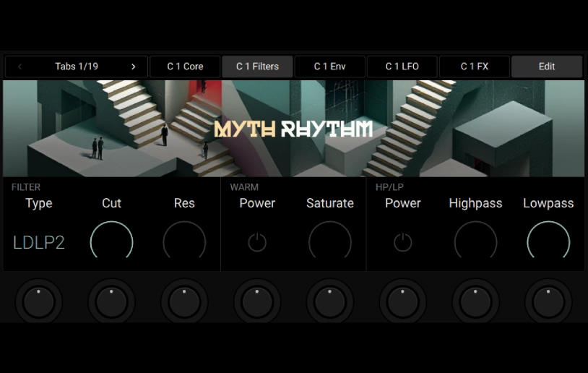This screenshot has width=588, height=373.
Task: Click the filter Cut knob
Action: point(111,241)
